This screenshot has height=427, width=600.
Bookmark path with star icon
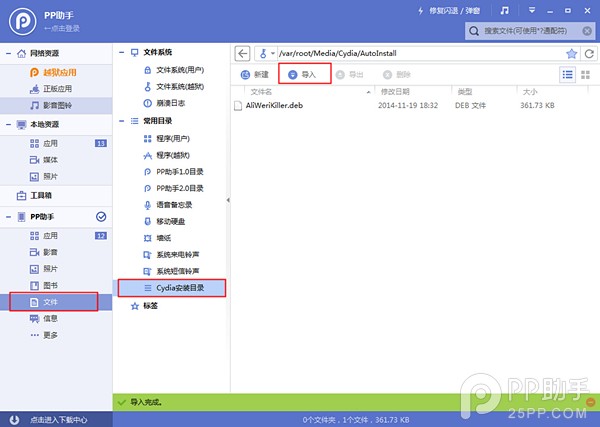coord(572,54)
